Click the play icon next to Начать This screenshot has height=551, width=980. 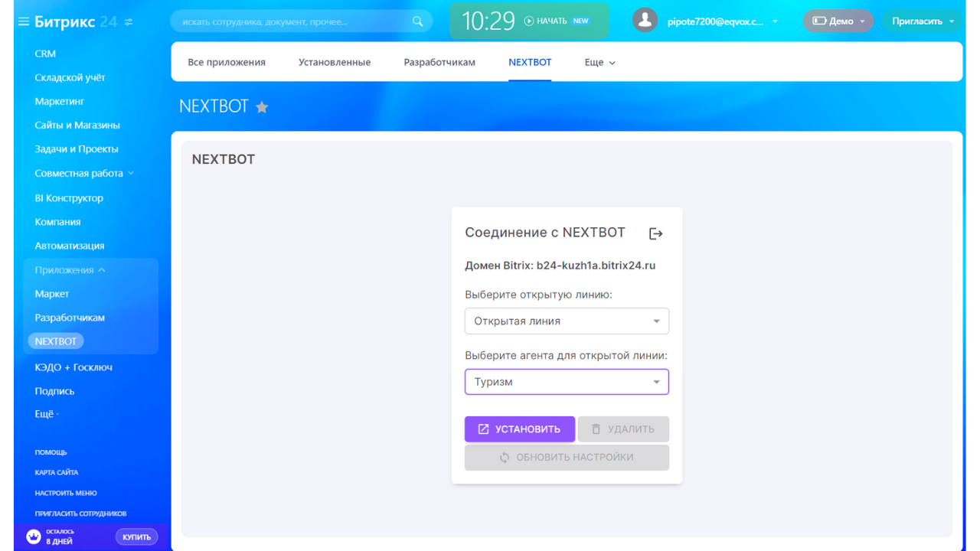point(528,21)
